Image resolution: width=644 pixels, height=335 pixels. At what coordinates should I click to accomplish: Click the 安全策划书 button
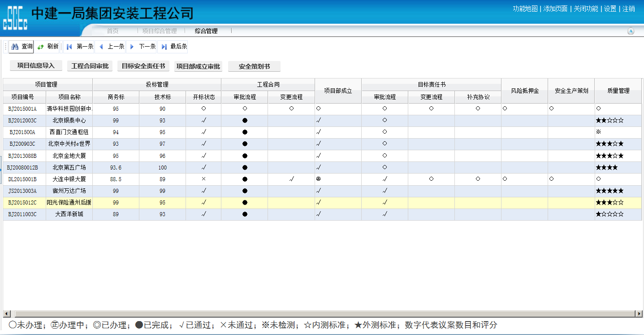pyautogui.click(x=254, y=66)
